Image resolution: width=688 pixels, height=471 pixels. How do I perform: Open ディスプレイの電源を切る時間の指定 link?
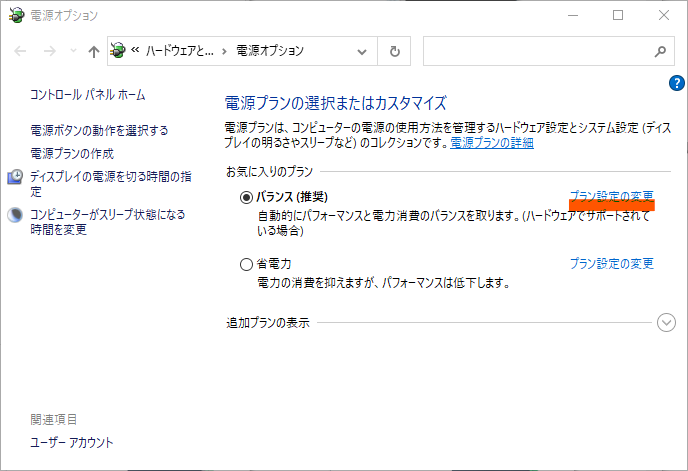111,184
